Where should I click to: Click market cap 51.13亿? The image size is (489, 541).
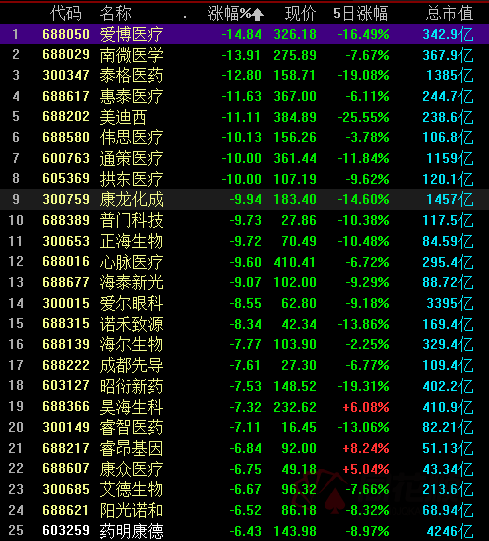pos(448,448)
